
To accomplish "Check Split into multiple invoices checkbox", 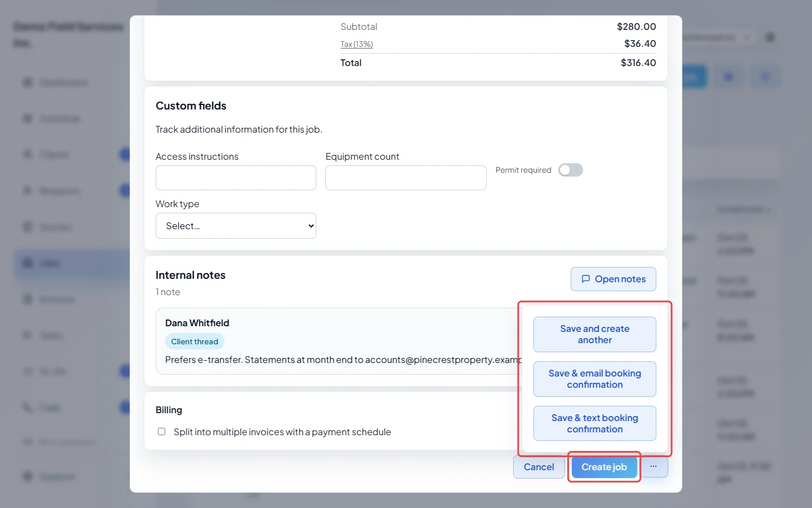I will click(162, 432).
